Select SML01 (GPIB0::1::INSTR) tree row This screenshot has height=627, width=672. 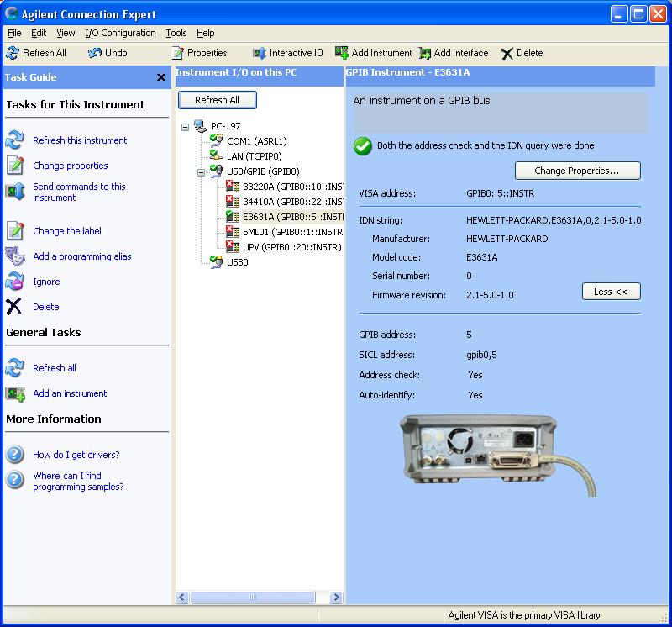tap(286, 232)
